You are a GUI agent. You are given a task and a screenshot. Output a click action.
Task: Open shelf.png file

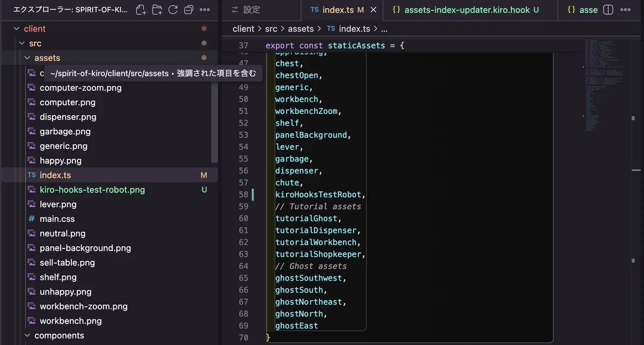click(58, 277)
